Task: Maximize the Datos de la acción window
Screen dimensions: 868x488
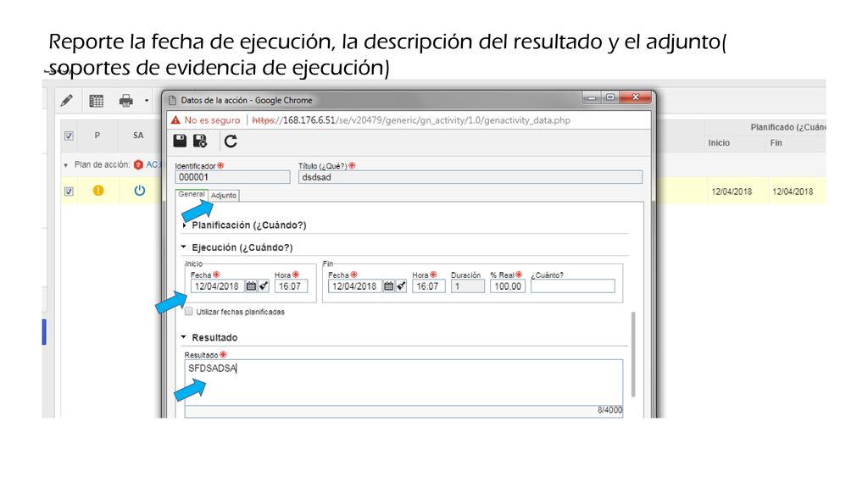Action: [x=610, y=98]
